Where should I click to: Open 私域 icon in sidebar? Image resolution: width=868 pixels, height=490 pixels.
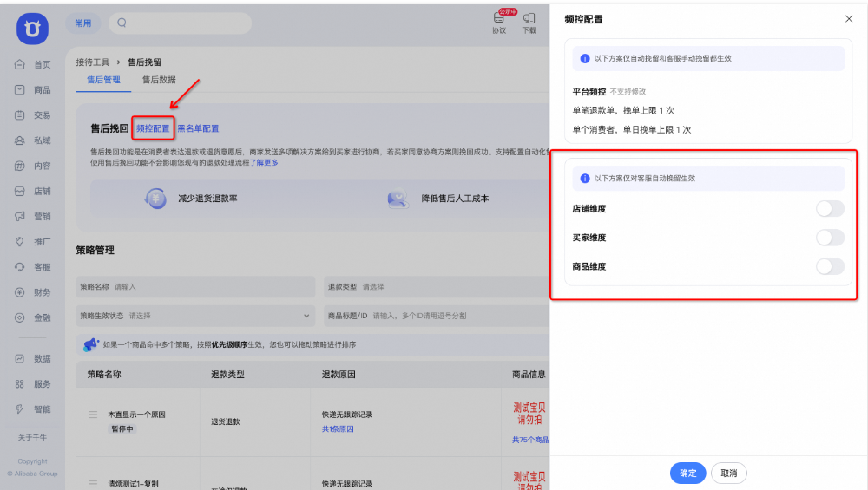pos(20,140)
